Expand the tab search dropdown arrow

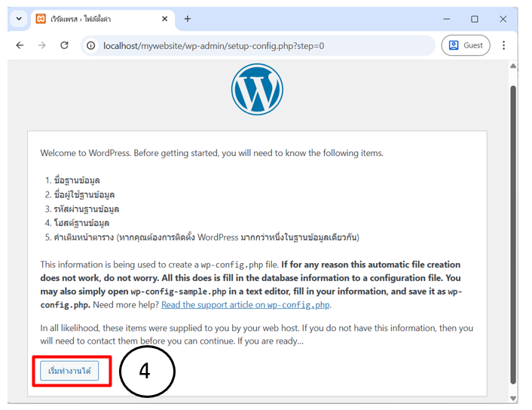[x=18, y=19]
